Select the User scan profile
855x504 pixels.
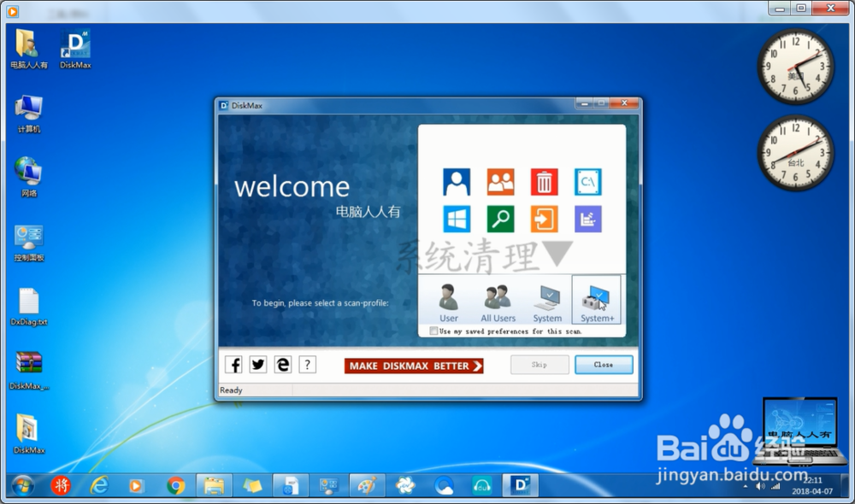(x=449, y=302)
